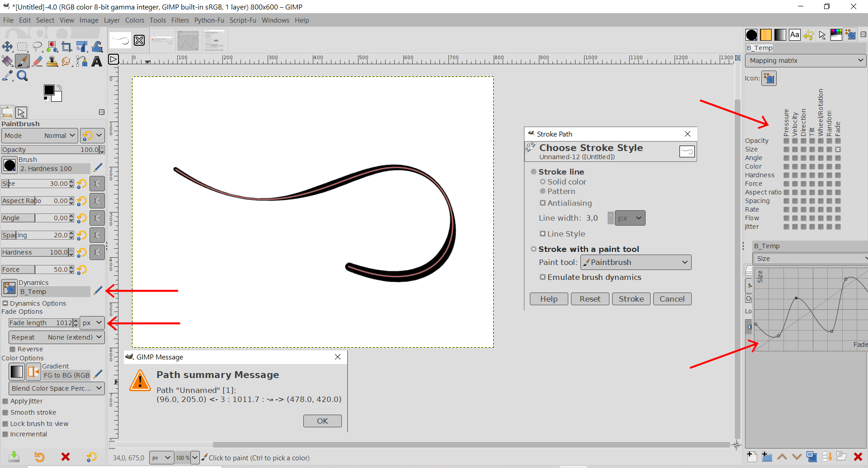Pick the Zoom magnifier tool

[x=22, y=76]
